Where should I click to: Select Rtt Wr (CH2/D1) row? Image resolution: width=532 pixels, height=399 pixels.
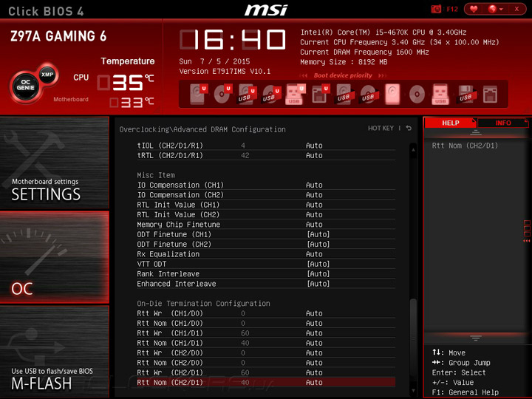pos(266,372)
